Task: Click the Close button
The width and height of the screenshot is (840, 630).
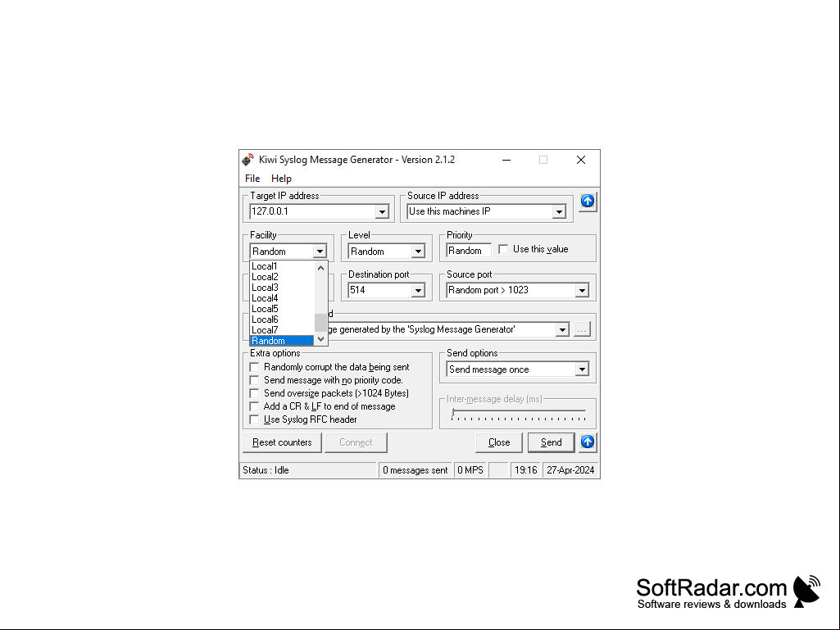Action: [x=499, y=442]
